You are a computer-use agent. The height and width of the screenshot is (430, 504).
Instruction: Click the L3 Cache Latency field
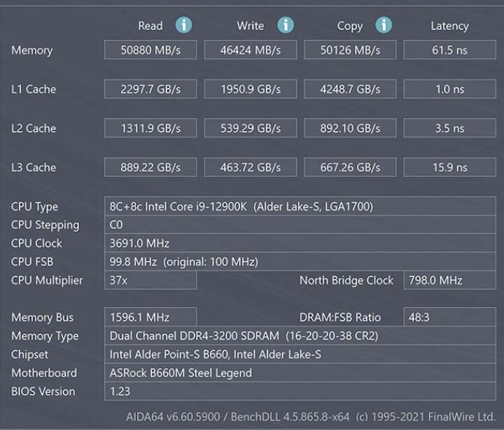[x=449, y=168]
